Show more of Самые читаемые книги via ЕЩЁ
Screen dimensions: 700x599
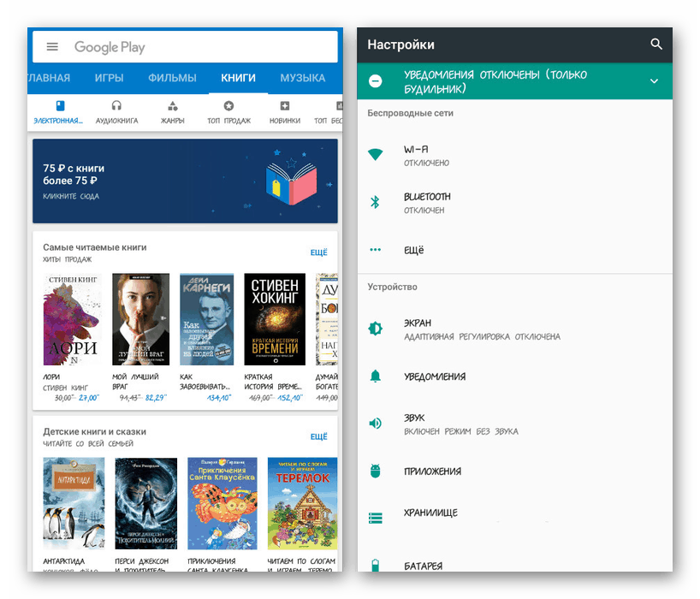point(318,252)
